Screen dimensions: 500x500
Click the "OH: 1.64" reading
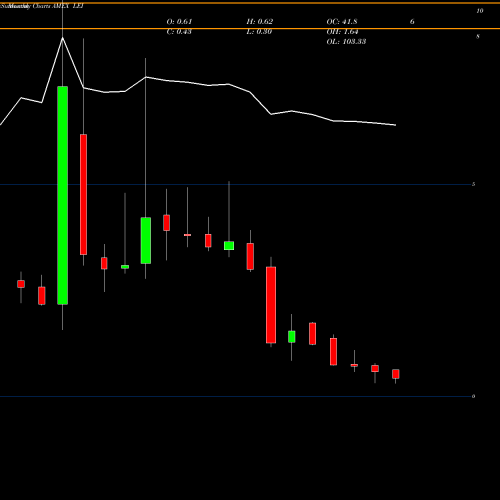pos(342,32)
